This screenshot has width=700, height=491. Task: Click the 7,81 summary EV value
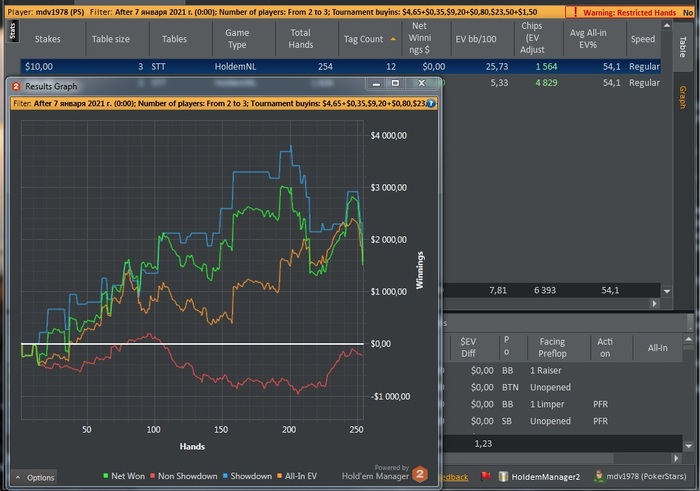(498, 290)
